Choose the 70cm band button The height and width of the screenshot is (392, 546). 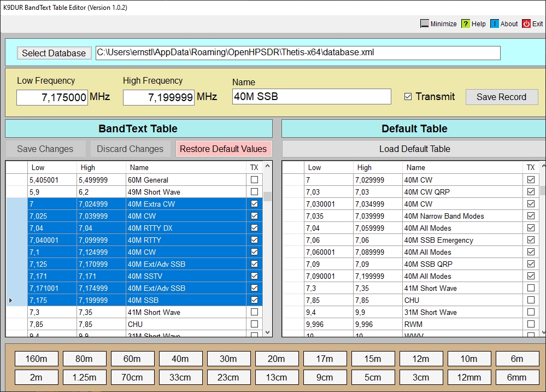click(132, 377)
